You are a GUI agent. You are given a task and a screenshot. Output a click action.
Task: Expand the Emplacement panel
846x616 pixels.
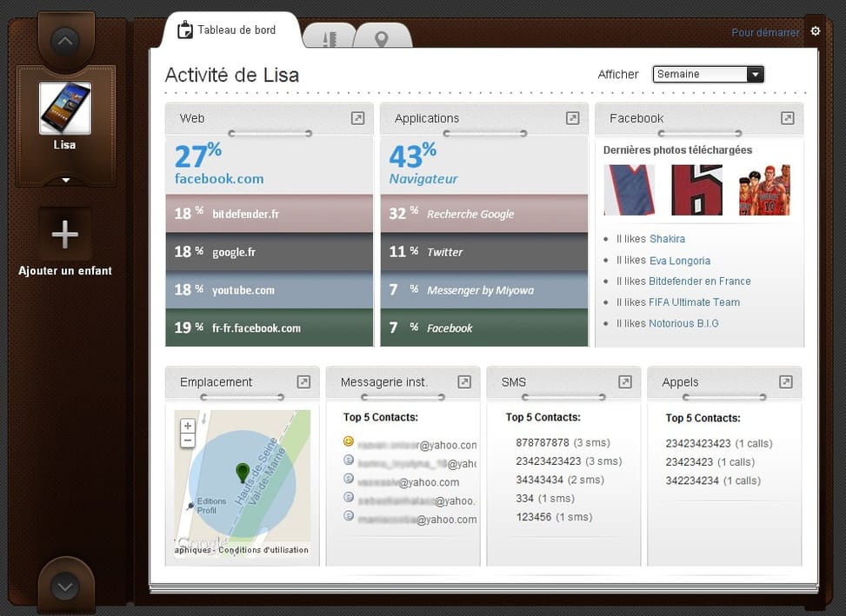point(303,382)
